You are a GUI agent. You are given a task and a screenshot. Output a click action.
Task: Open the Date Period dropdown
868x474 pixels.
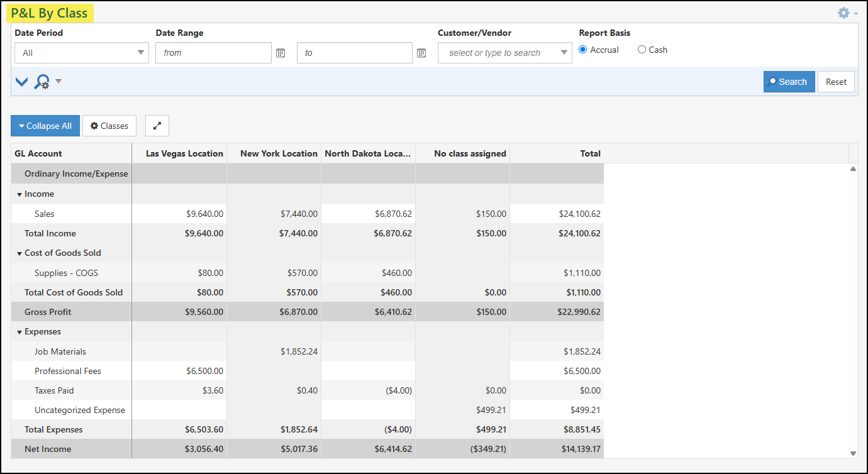click(x=82, y=53)
